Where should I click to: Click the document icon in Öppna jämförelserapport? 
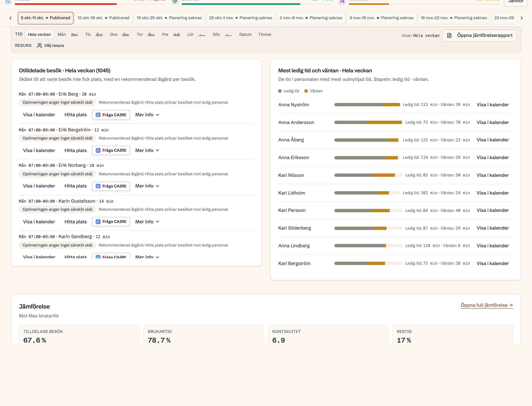pos(449,35)
